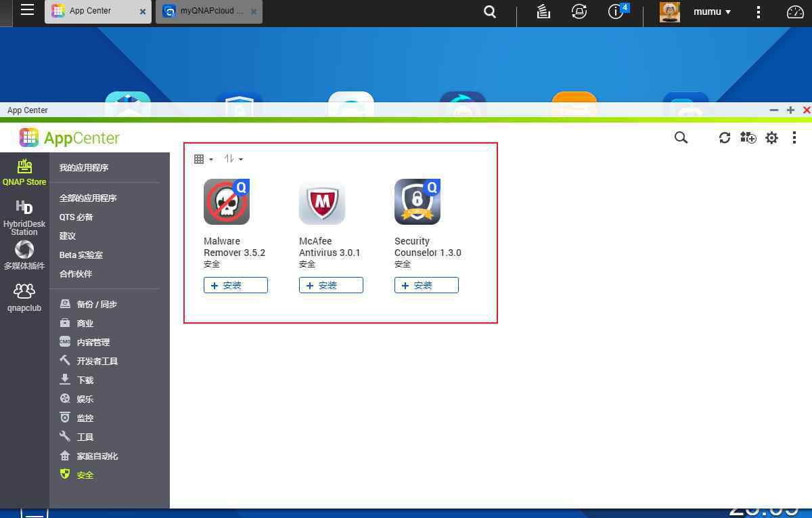
Task: Open 娱乐 category
Action: coord(76,399)
